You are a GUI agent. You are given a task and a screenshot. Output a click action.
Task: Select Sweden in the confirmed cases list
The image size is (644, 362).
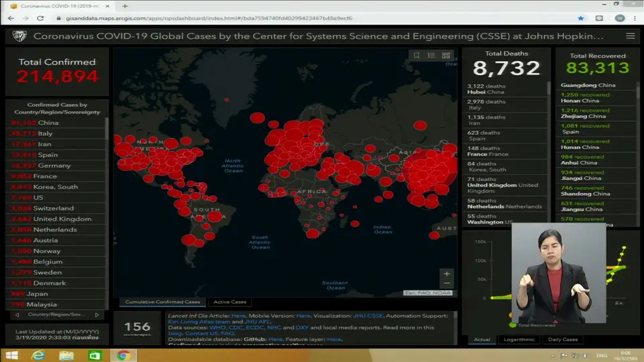click(x=56, y=272)
